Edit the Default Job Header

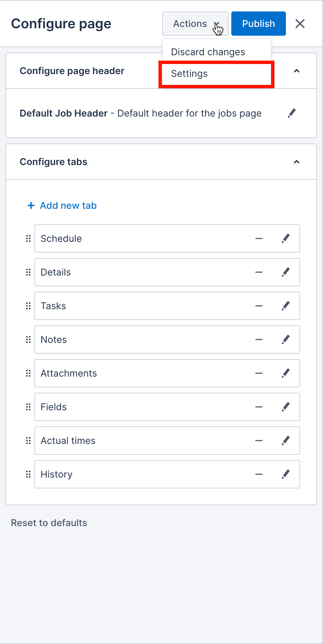[x=291, y=113]
